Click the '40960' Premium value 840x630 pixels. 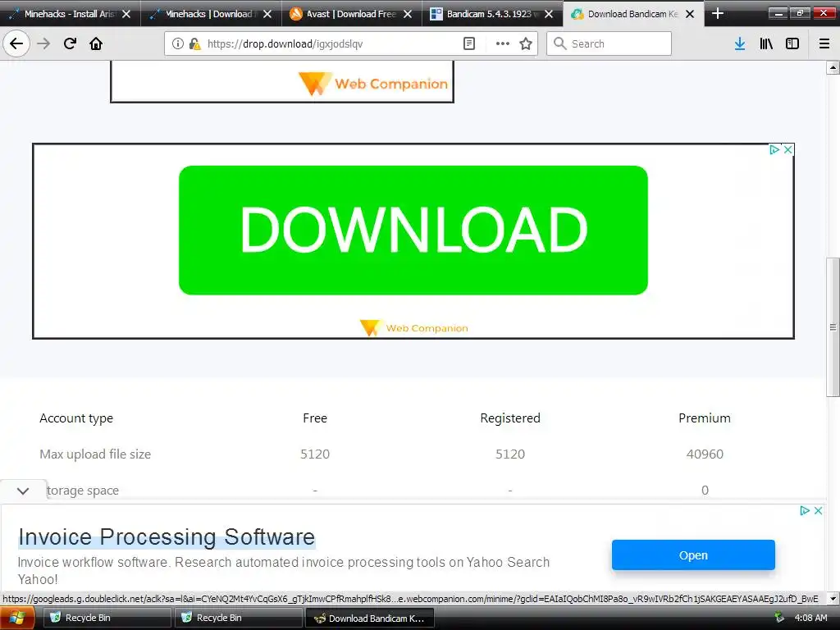(x=705, y=454)
